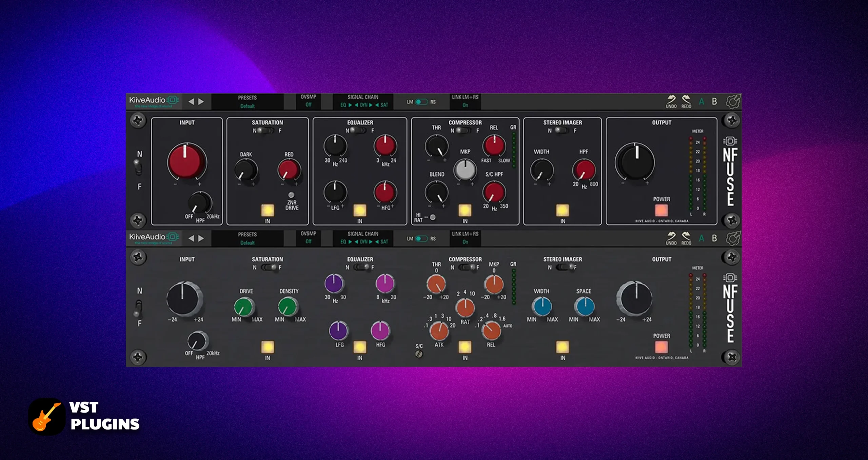Click NFUSE chip logo on top unit
This screenshot has height=460, width=868.
click(x=730, y=141)
